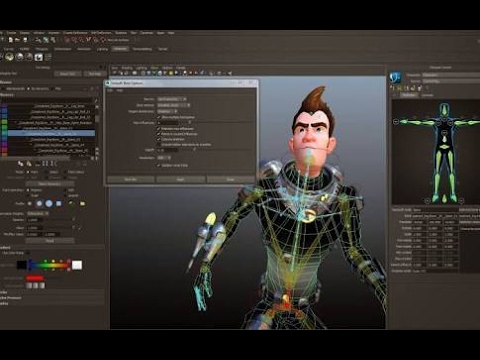Open the Edit menu in Smooth Bind dialog

(110, 90)
